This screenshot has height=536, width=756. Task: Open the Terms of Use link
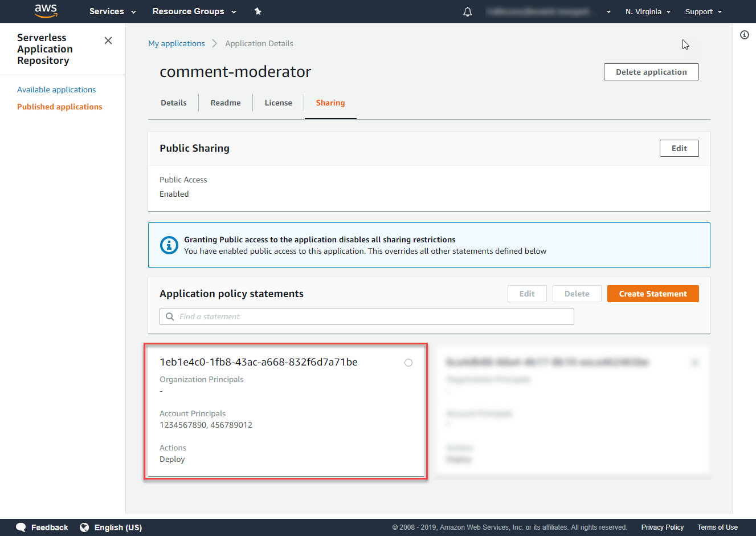coord(717,527)
